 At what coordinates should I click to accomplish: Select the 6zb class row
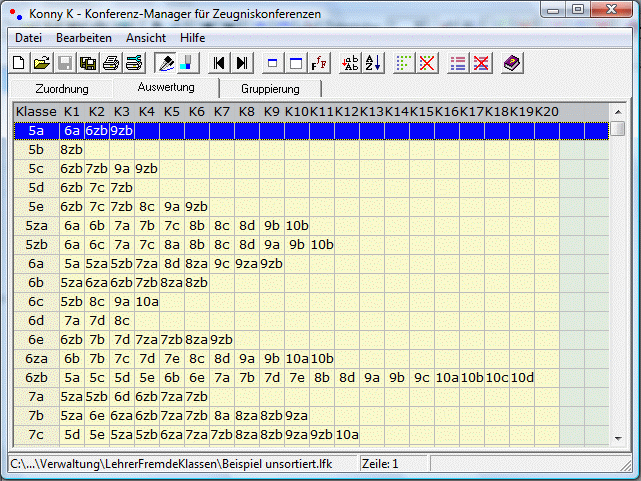pyautogui.click(x=36, y=378)
